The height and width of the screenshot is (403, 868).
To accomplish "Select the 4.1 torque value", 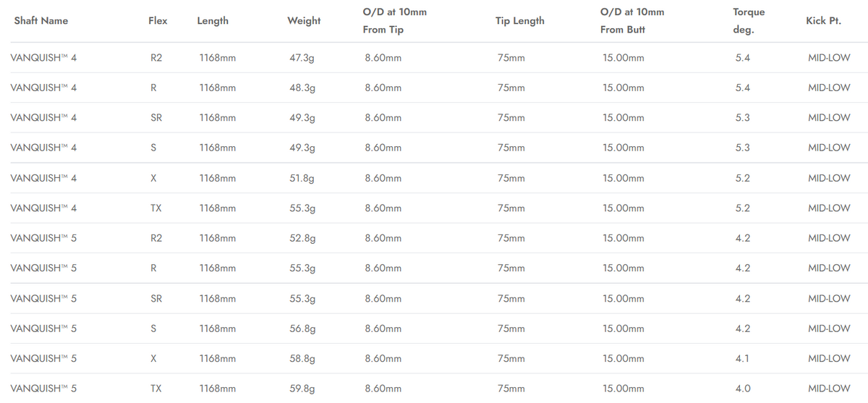I will pyautogui.click(x=742, y=358).
